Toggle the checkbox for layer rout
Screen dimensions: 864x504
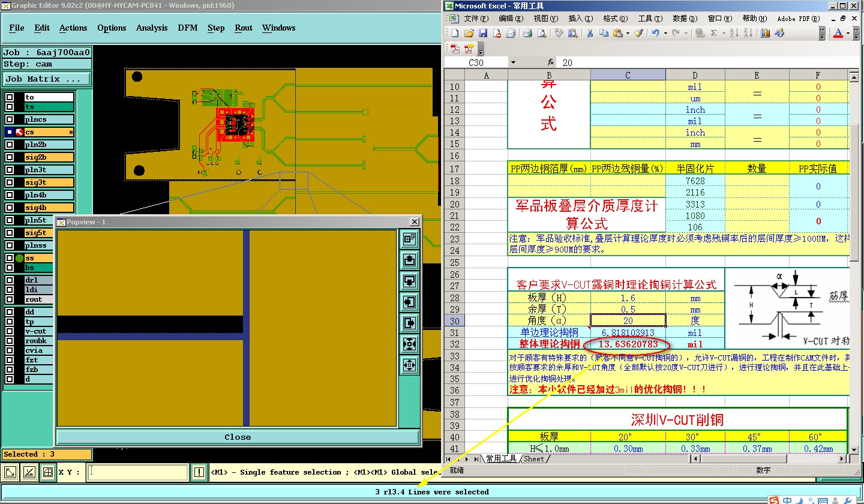point(10,299)
